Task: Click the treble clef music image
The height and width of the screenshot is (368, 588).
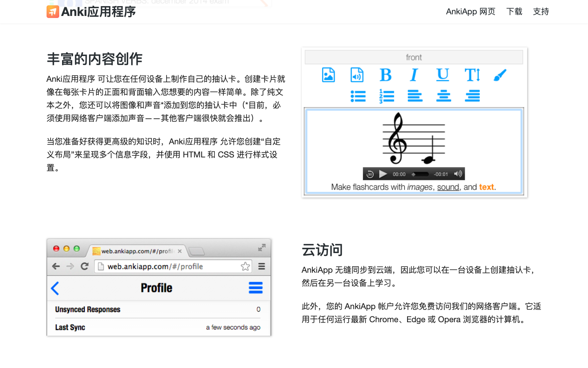Action: click(x=414, y=139)
